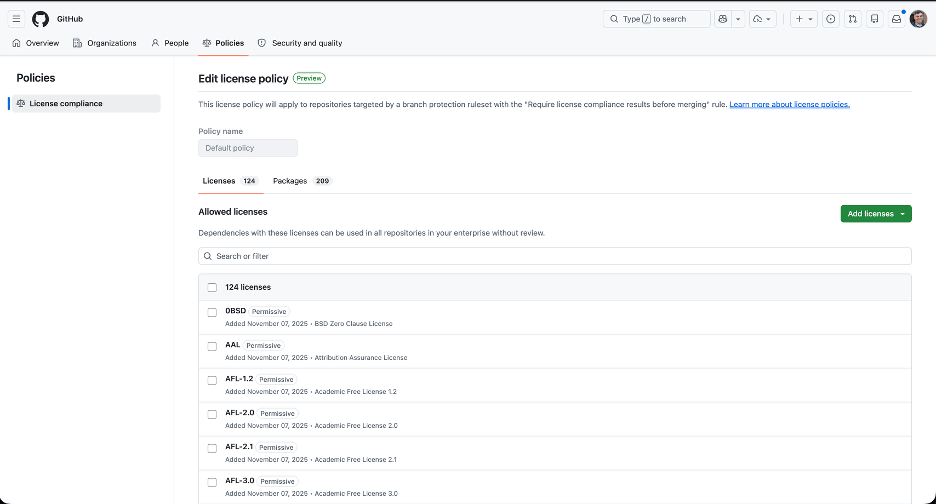The image size is (936, 504).
Task: Click the 0BSD license name
Action: point(235,311)
